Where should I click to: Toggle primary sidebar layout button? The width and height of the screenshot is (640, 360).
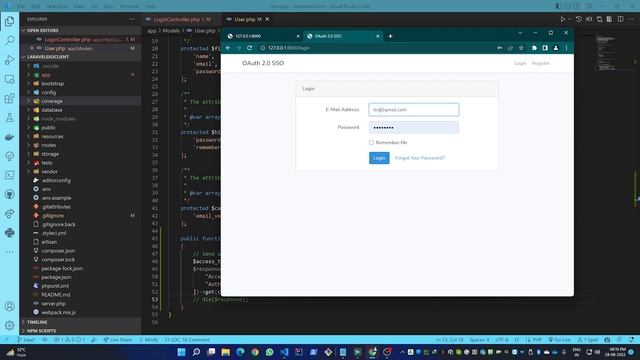(x=558, y=6)
